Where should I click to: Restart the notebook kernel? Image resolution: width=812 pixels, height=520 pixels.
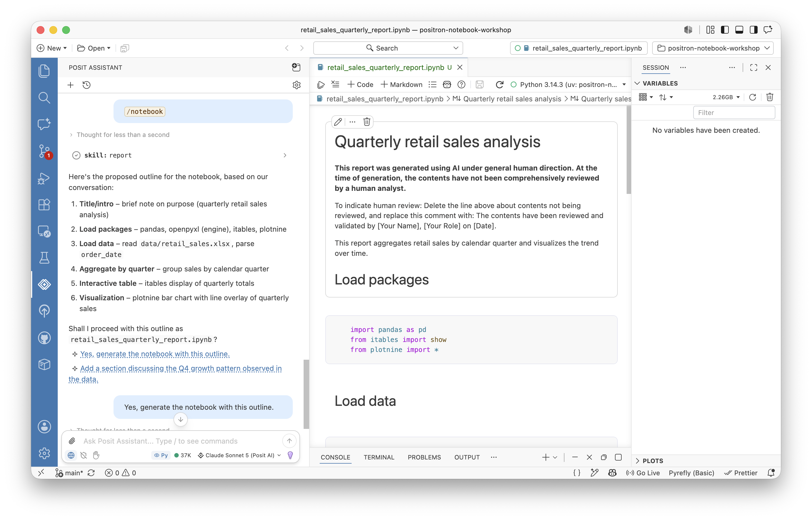(500, 85)
